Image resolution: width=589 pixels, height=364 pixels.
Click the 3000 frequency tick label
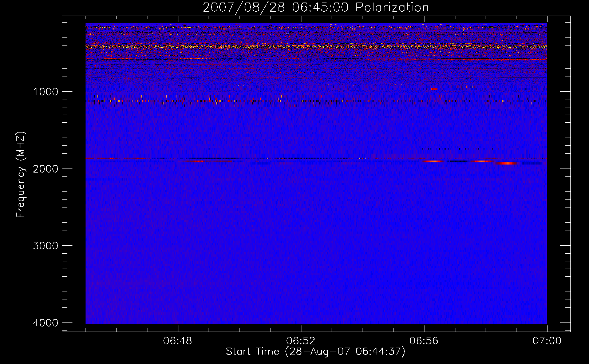pos(46,246)
